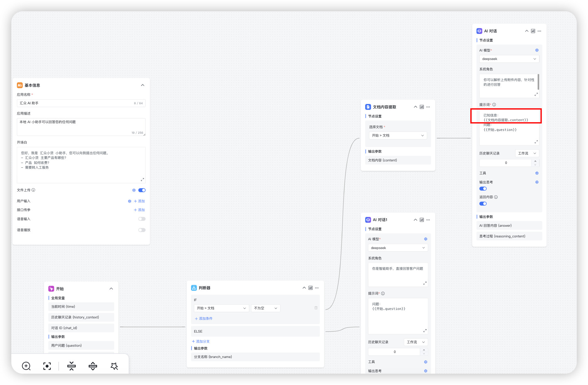Open IF condition 开始 > 文档 dropdown

(221, 308)
